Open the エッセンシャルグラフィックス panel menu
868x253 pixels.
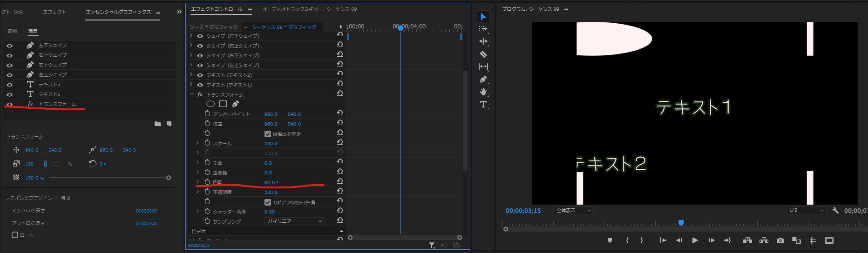(158, 12)
